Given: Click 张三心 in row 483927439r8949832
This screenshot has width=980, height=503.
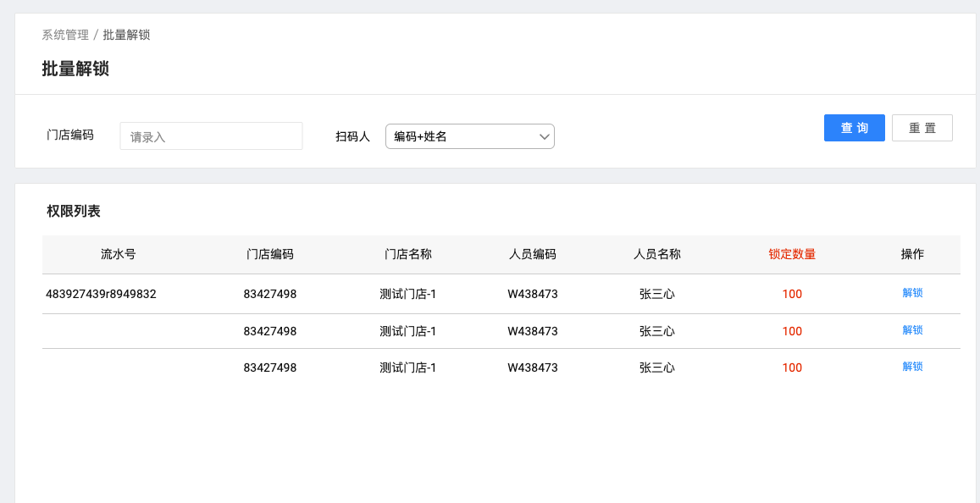Looking at the screenshot, I should [x=657, y=295].
